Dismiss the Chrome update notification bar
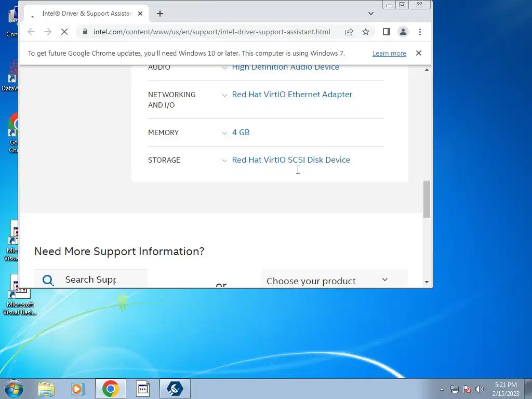This screenshot has width=532, height=399. [x=419, y=53]
